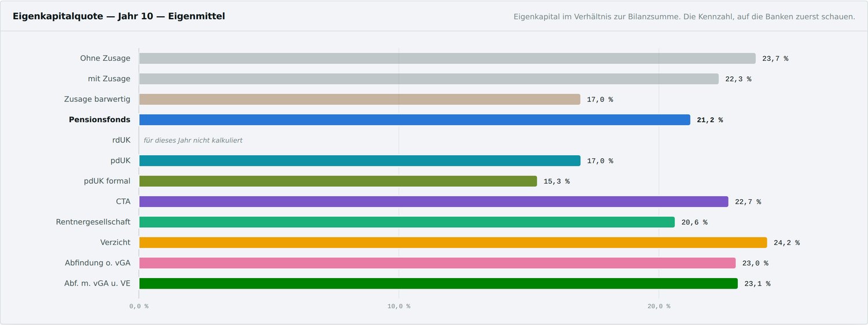
Task: Click the 10,0 % axis tick label
Action: click(x=399, y=306)
